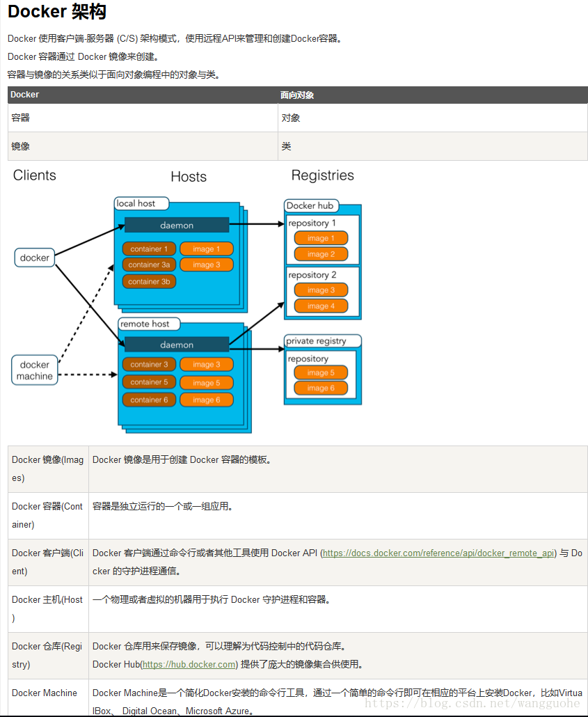Click the "Hosts" diagram heading
The width and height of the screenshot is (588, 717).
tap(189, 177)
